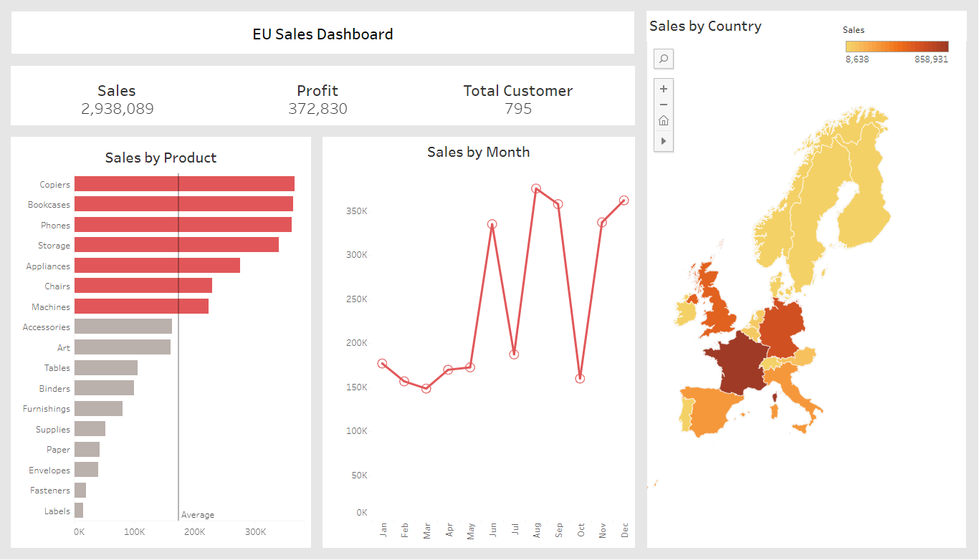Select the Copiers bar in Sales by Product

point(184,184)
